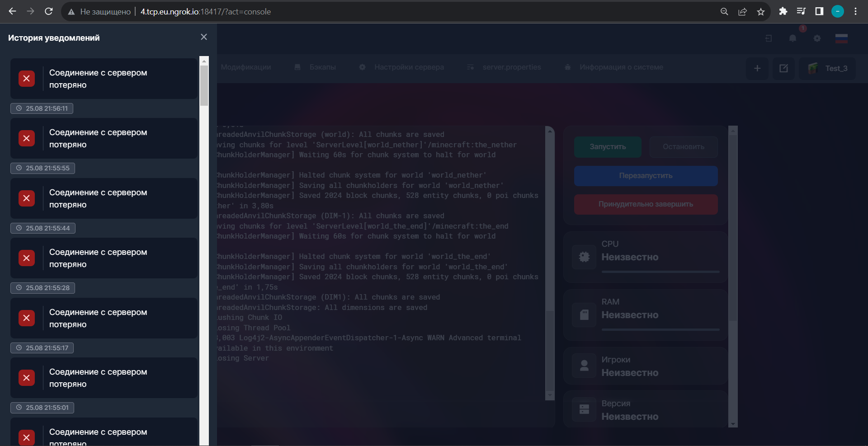Image resolution: width=868 pixels, height=446 pixels.
Task: Switch to the Модификации tab
Action: coord(245,67)
